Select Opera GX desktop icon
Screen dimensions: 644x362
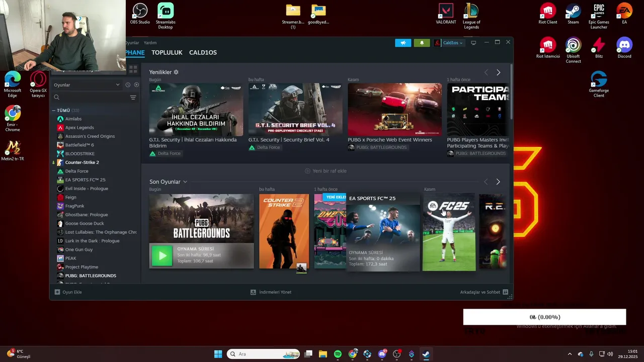[38, 84]
